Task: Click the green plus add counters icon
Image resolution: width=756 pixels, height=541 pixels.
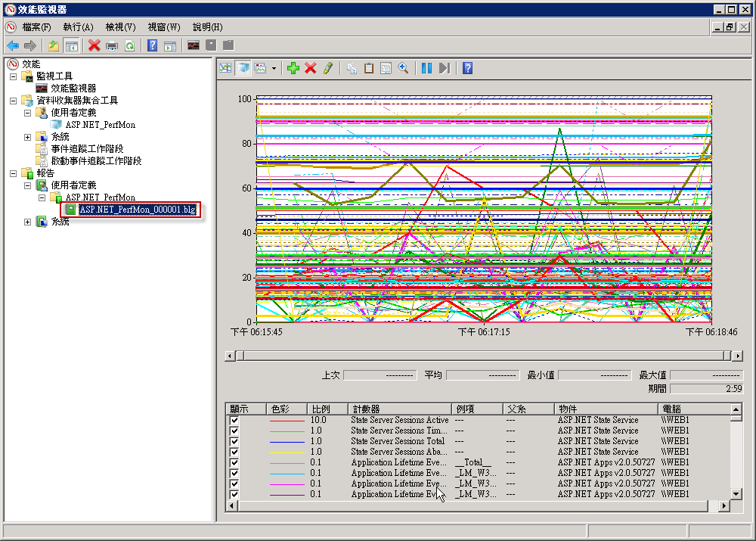Action: click(293, 68)
